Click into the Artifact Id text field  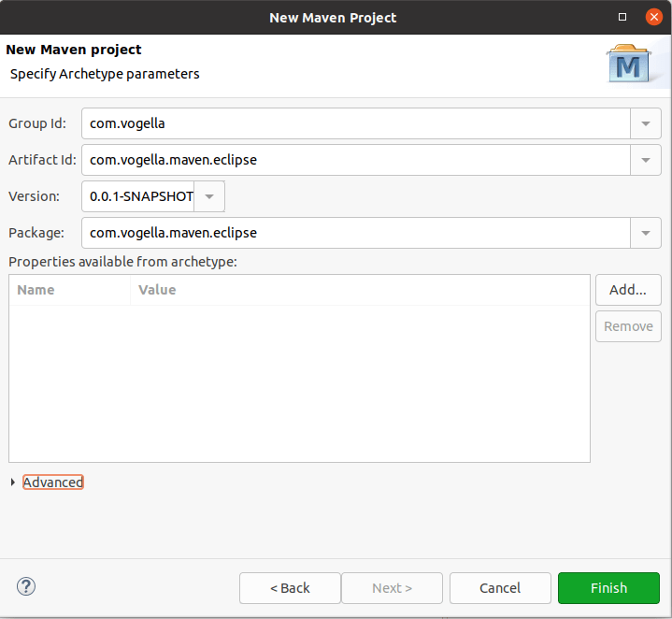[x=355, y=160]
